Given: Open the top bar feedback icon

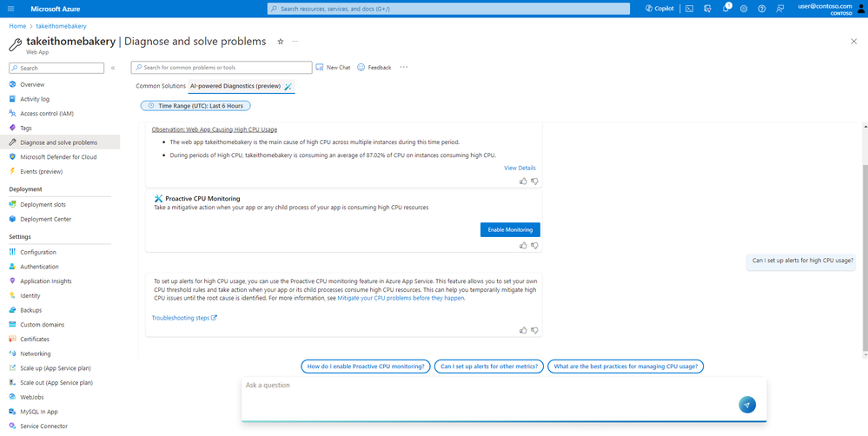Looking at the screenshot, I should click(780, 9).
